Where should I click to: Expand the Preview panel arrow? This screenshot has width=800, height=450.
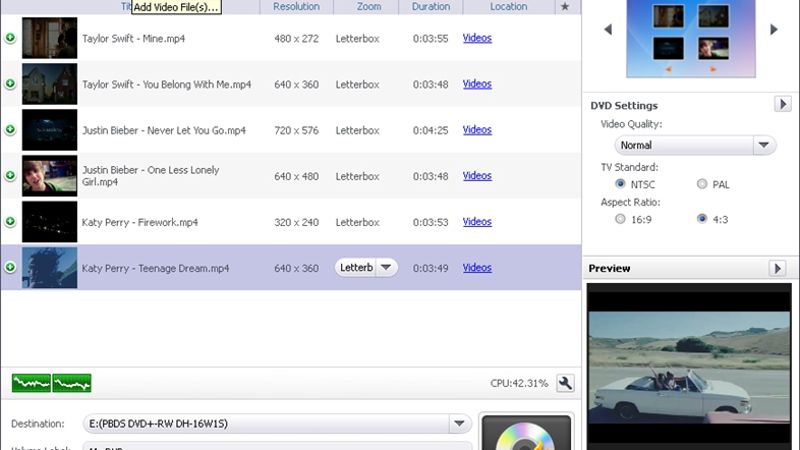[778, 268]
